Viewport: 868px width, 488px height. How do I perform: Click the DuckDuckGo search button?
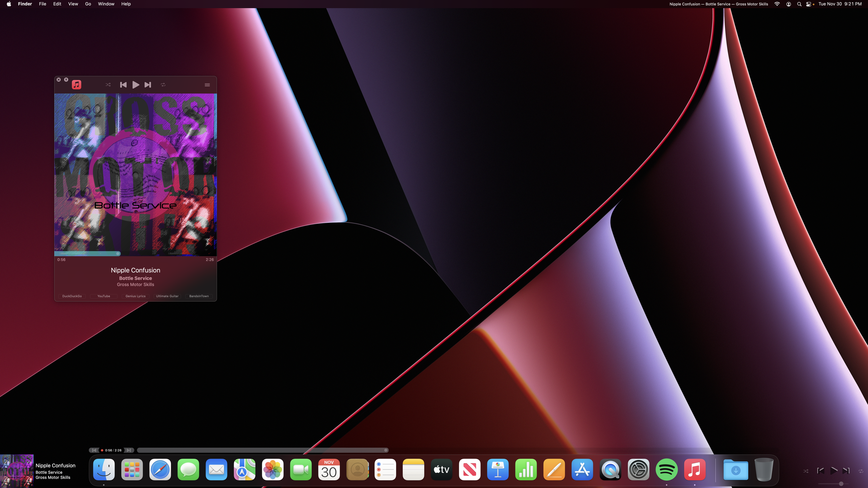coord(72,296)
